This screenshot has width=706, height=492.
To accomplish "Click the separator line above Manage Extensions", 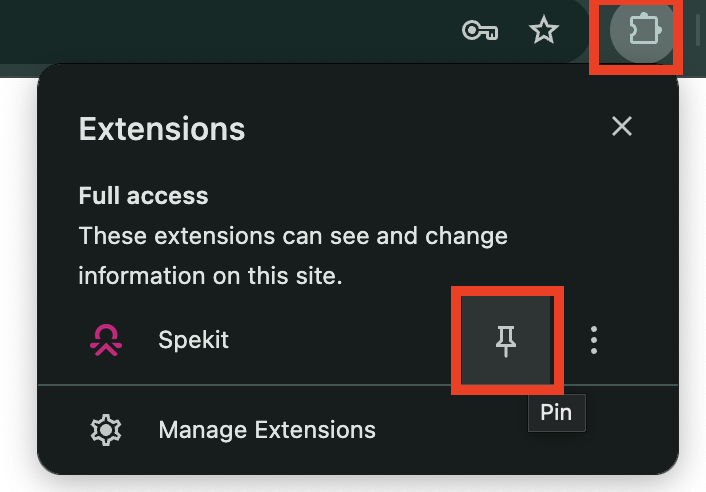I will [358, 385].
